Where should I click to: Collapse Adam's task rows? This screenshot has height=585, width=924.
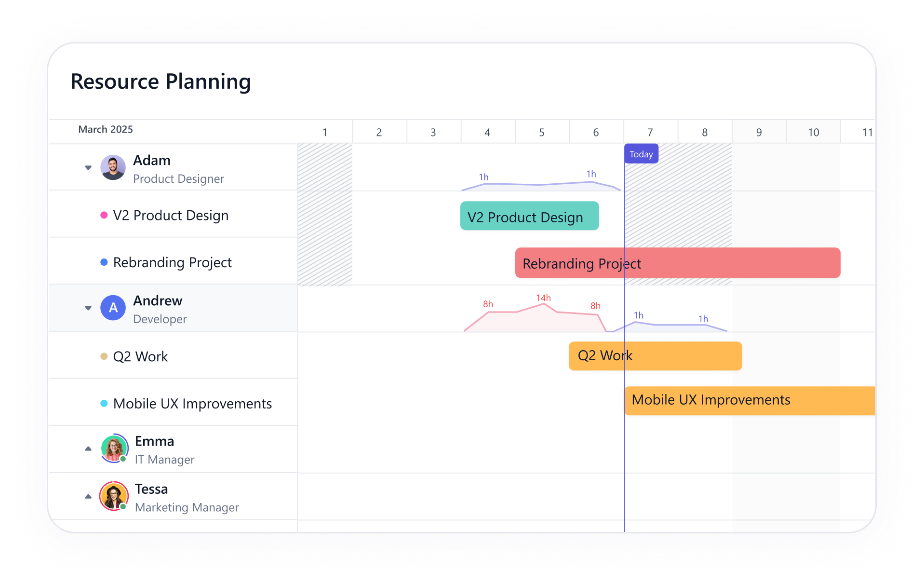pyautogui.click(x=88, y=167)
